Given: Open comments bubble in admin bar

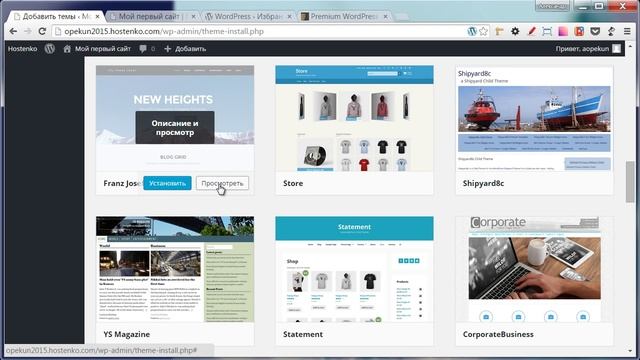Looking at the screenshot, I should (143, 49).
